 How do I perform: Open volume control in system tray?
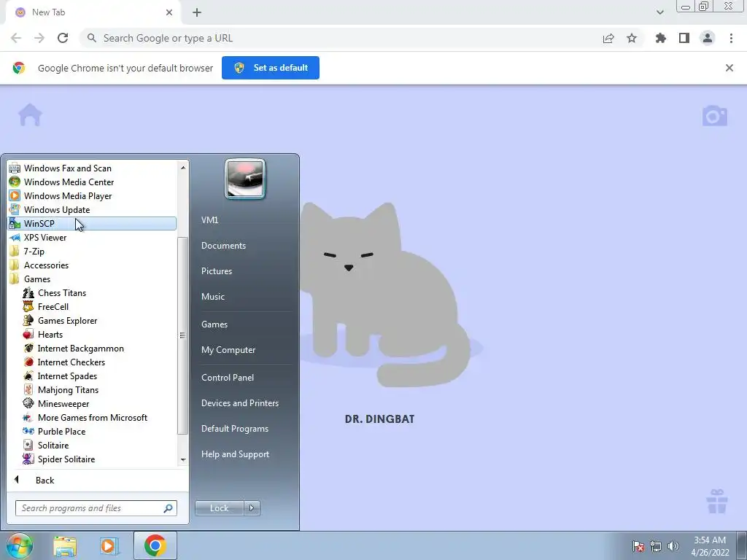click(673, 546)
